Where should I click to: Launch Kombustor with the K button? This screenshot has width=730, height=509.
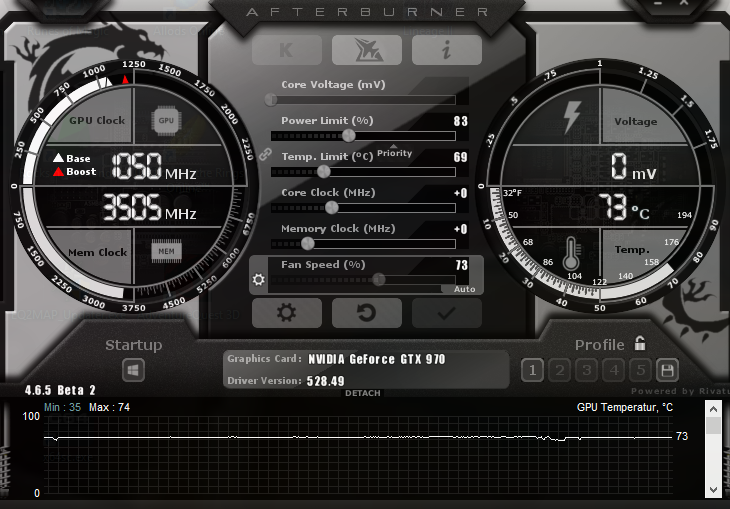tap(286, 50)
